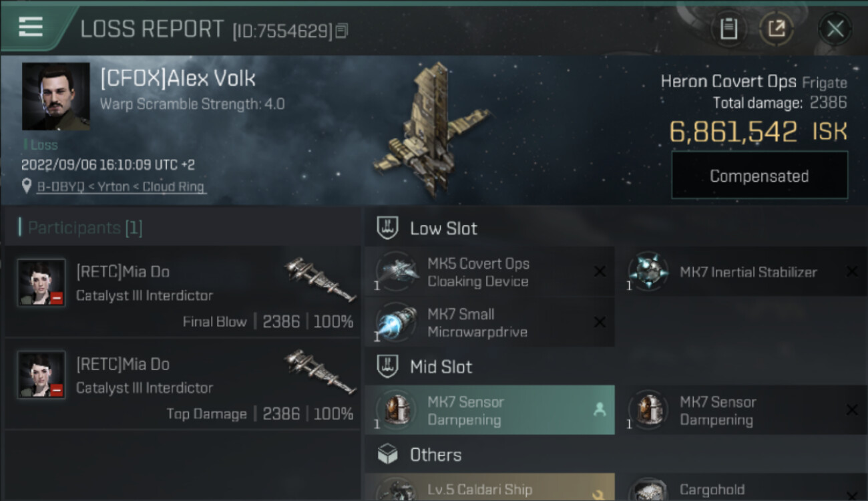Select the highlighted MK7 Sensor Dampening module
This screenshot has height=501, width=868.
point(489,410)
